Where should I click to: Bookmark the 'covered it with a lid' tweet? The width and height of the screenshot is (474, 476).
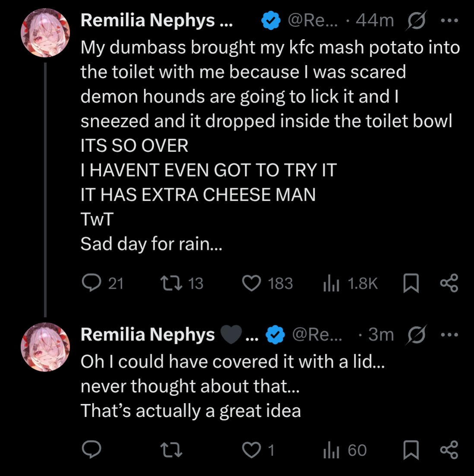click(x=411, y=450)
